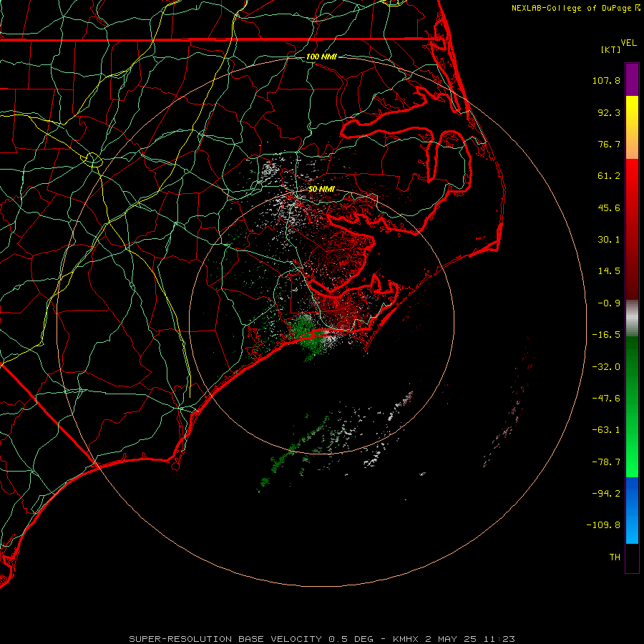Select the 45.6 legend value
This screenshot has width=644, height=644.
[609, 208]
